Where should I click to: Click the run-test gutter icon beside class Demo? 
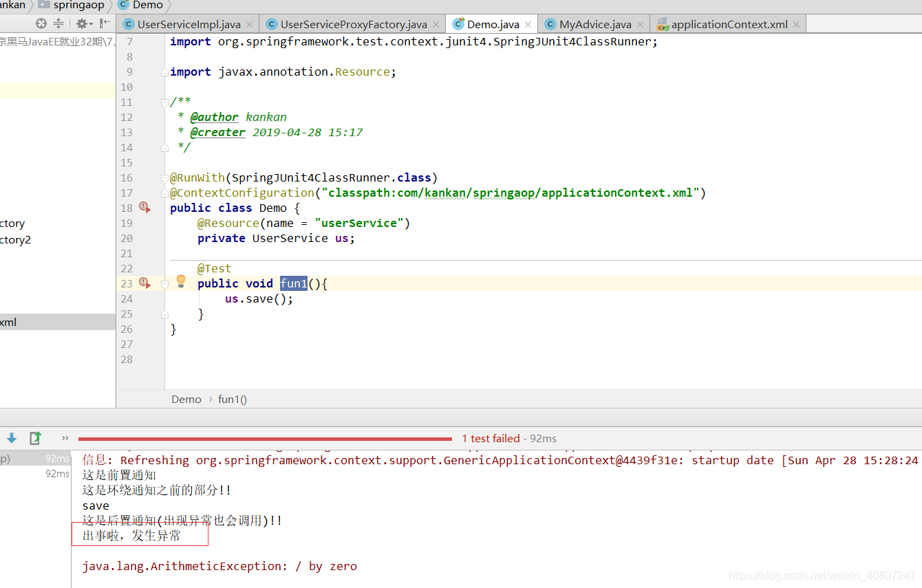(144, 207)
